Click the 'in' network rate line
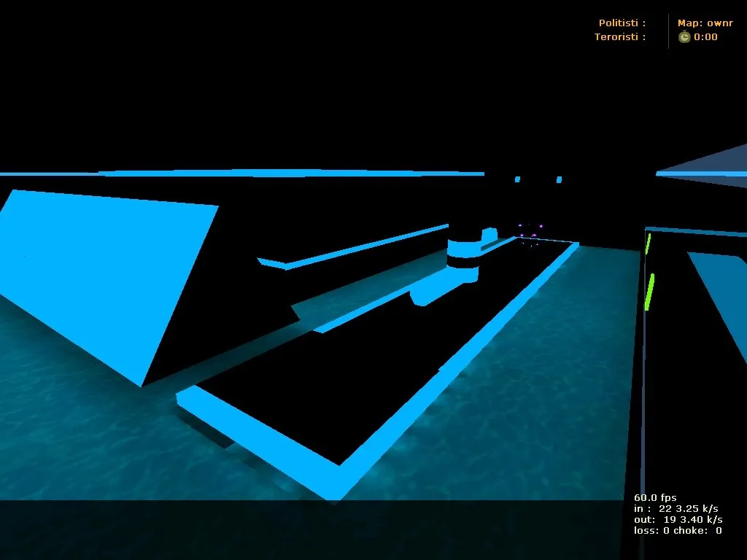Image resolution: width=747 pixels, height=560 pixels. 676,508
